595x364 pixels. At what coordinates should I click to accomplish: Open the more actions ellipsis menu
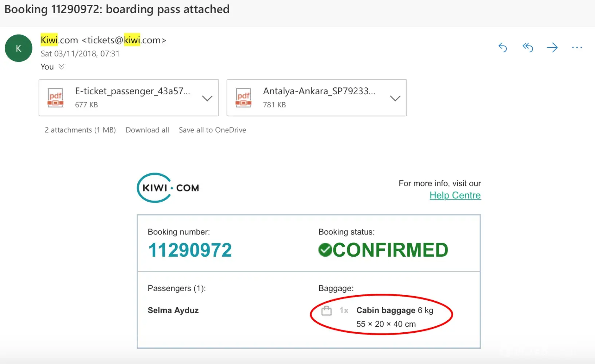(x=577, y=48)
